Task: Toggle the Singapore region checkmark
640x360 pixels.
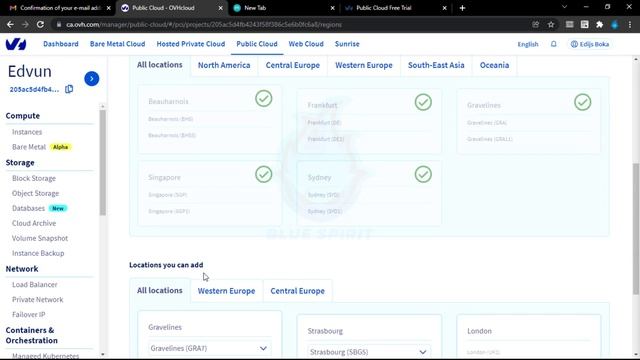Action: click(264, 174)
